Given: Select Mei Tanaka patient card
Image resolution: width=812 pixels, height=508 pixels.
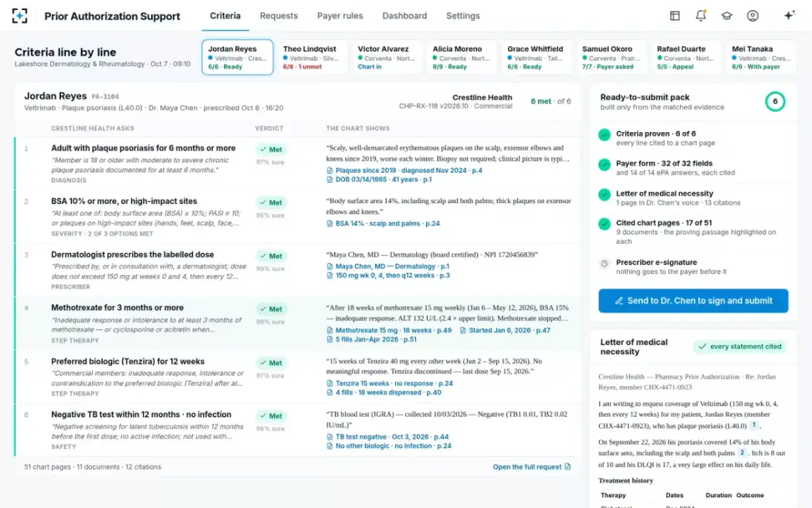Looking at the screenshot, I should (x=761, y=57).
